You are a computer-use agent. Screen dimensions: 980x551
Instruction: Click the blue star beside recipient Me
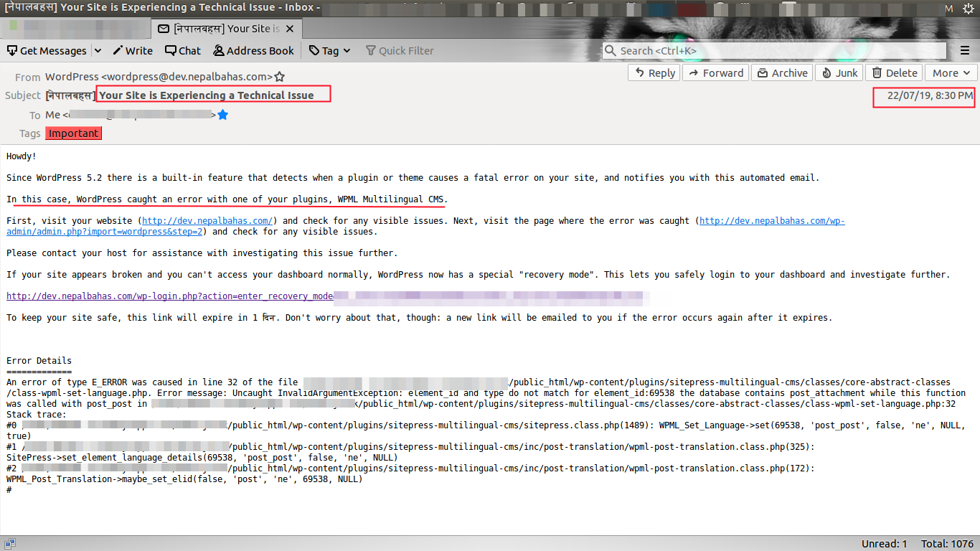pyautogui.click(x=222, y=115)
